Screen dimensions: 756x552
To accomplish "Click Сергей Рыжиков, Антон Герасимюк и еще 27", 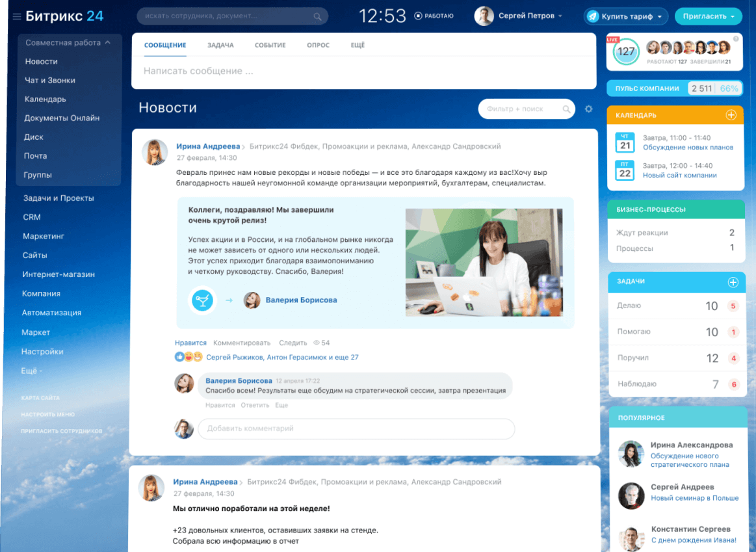I will [282, 357].
